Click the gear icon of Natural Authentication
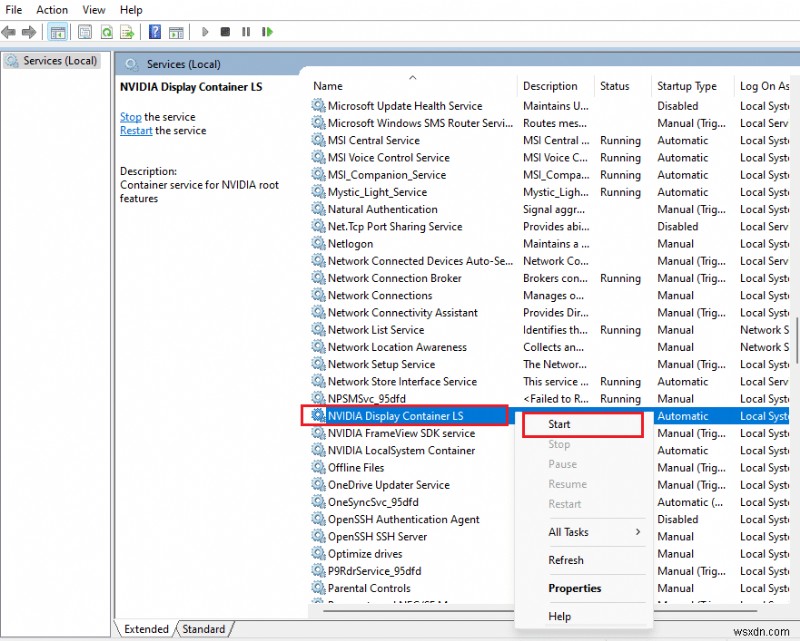 [318, 209]
